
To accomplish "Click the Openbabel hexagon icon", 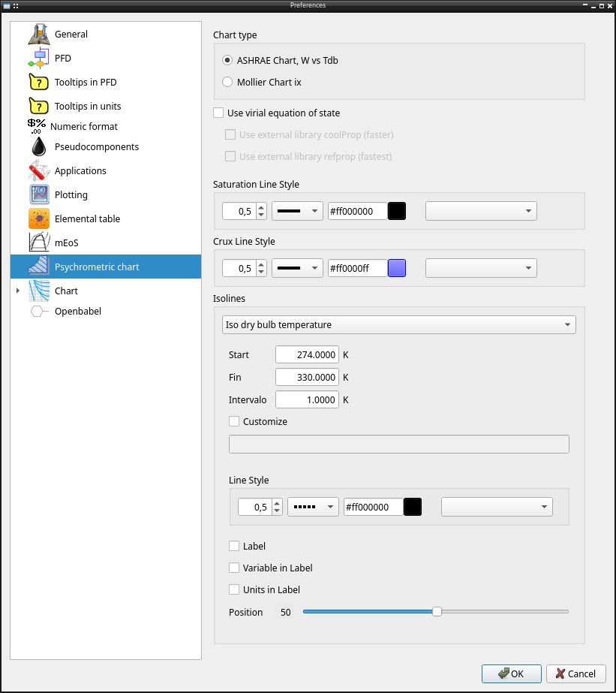I will click(39, 311).
